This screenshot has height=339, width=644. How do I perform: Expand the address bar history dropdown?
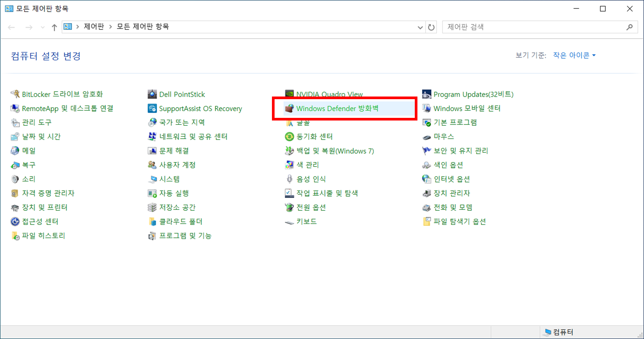(420, 27)
